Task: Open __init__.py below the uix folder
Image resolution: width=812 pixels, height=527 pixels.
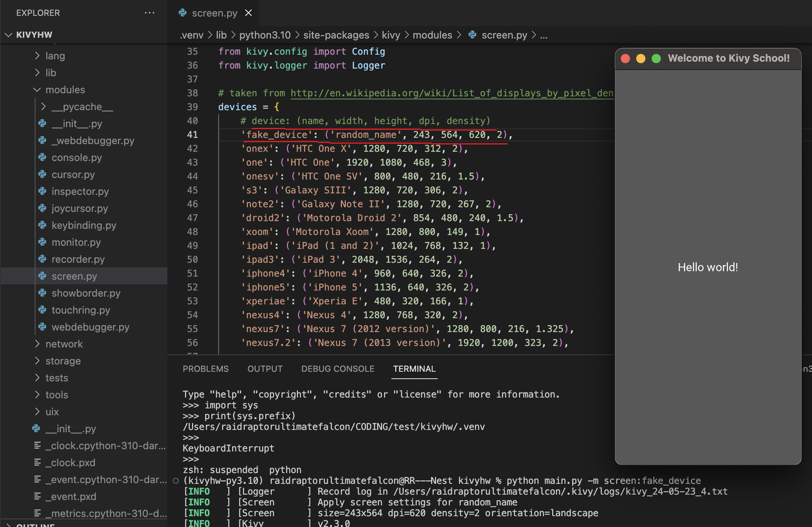Action: (71, 429)
